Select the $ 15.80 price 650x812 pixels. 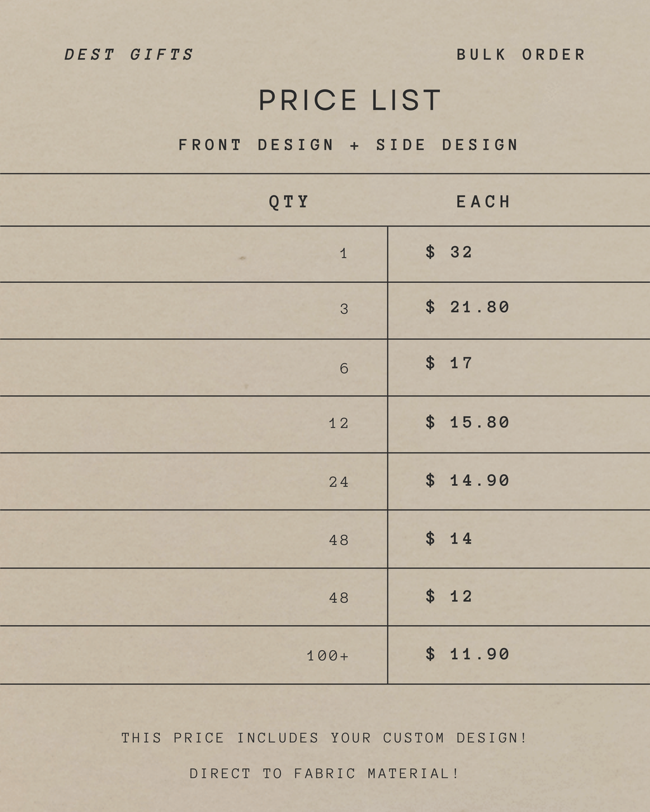tap(468, 422)
